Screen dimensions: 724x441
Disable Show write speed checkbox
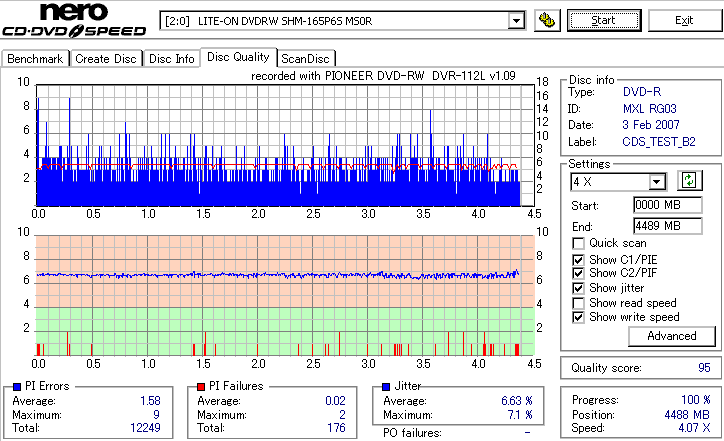(578, 317)
